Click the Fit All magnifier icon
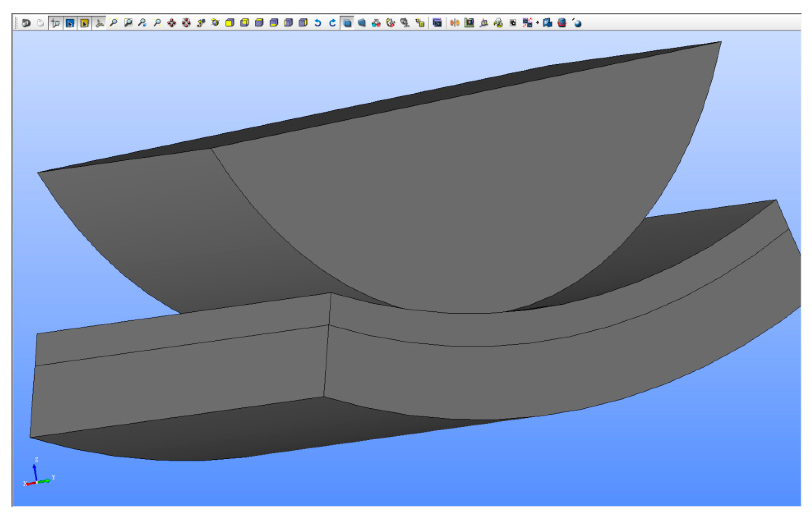 [114, 23]
